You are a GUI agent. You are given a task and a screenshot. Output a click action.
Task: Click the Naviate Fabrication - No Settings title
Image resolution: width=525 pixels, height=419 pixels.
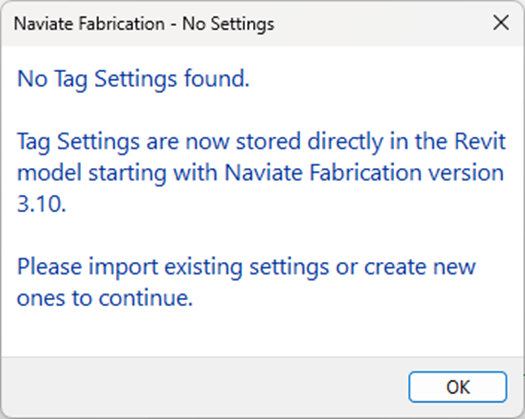[x=144, y=24]
